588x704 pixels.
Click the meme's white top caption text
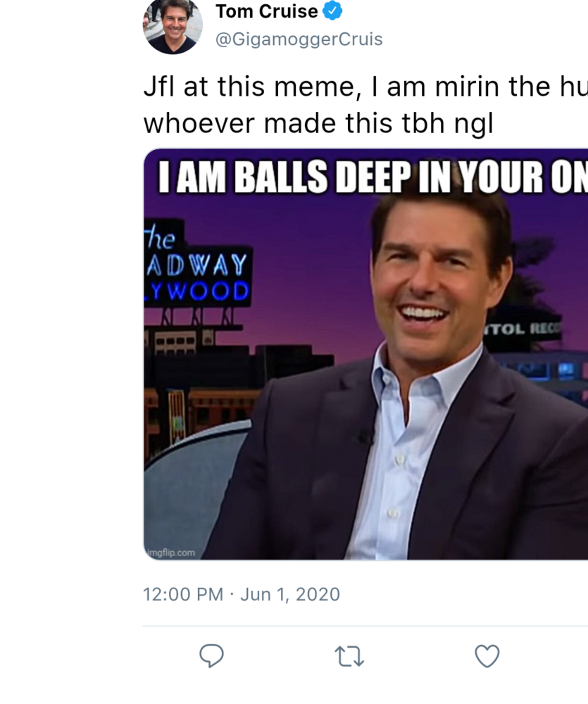click(x=366, y=180)
